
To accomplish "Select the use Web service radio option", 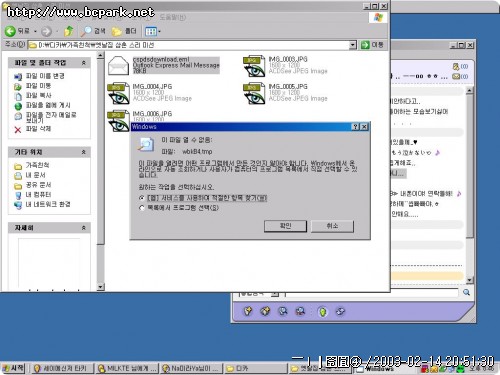I will pos(142,198).
